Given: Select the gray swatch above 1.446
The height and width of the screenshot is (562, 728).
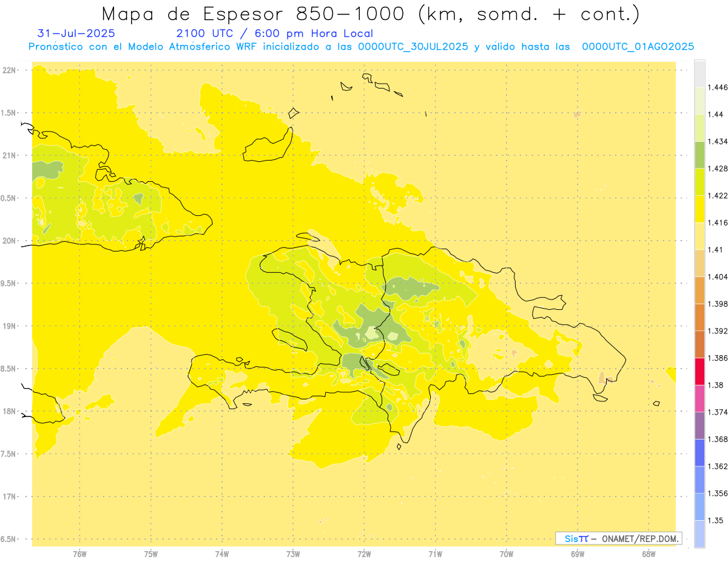Looking at the screenshot, I should (699, 74).
